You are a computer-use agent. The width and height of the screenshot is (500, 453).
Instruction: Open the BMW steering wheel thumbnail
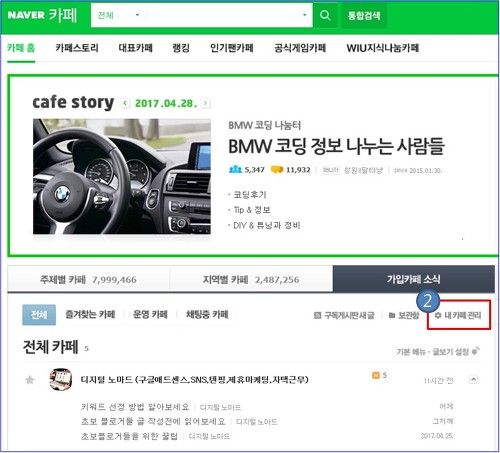point(122,176)
